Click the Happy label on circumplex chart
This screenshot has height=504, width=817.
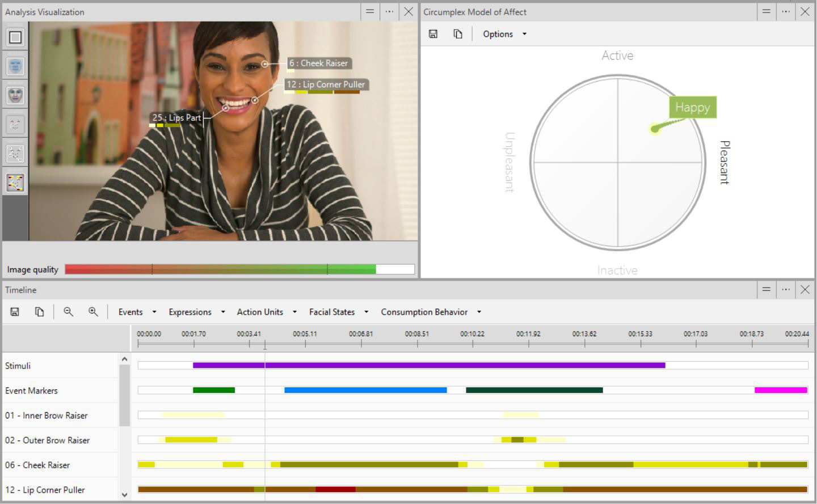point(692,107)
